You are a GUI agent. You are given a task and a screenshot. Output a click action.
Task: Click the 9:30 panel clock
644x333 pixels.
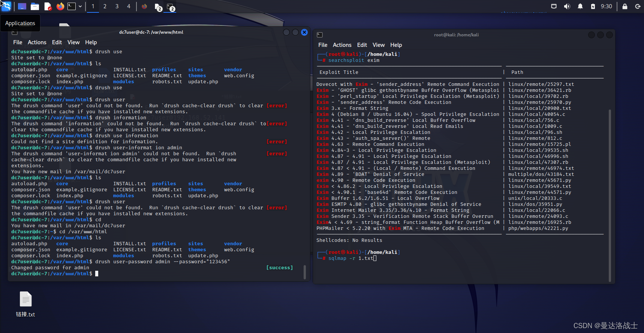click(607, 6)
